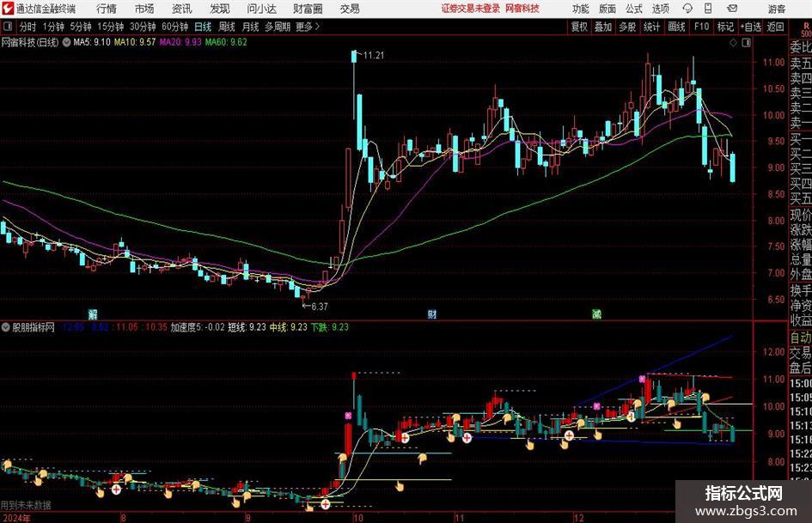Click the F10 company info button
This screenshot has width=812, height=523.
click(x=702, y=27)
